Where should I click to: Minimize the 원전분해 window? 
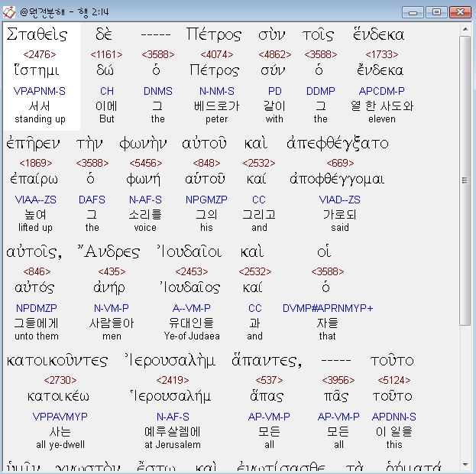pyautogui.click(x=413, y=12)
